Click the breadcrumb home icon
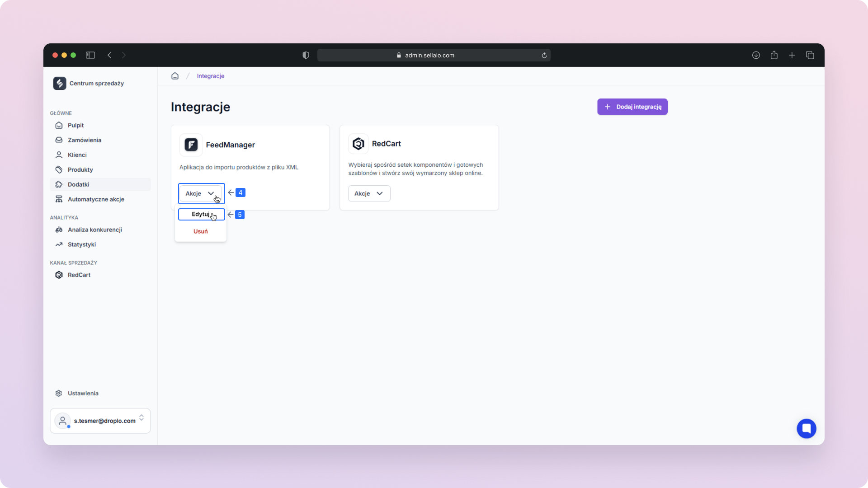Image resolution: width=868 pixels, height=488 pixels. [175, 76]
